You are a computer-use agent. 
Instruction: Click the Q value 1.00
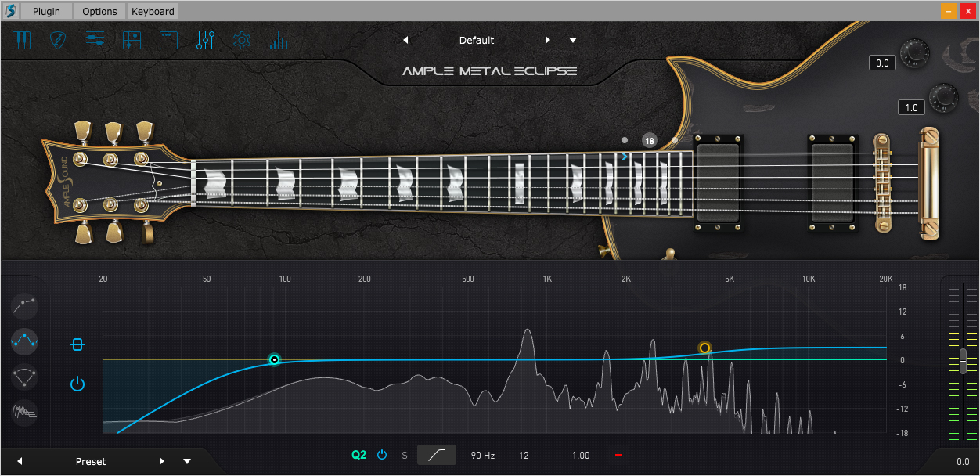click(x=581, y=455)
